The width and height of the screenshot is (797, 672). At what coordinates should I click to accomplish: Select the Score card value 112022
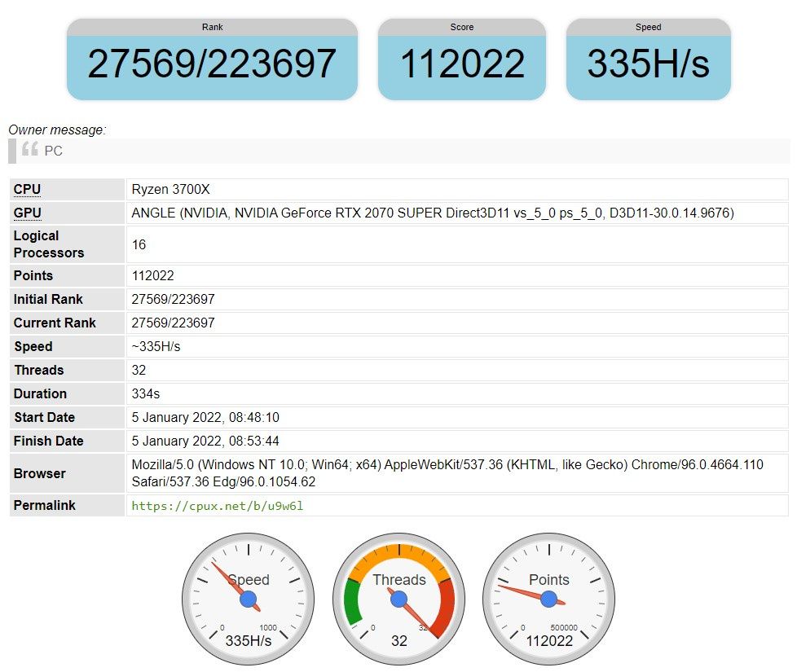point(462,64)
